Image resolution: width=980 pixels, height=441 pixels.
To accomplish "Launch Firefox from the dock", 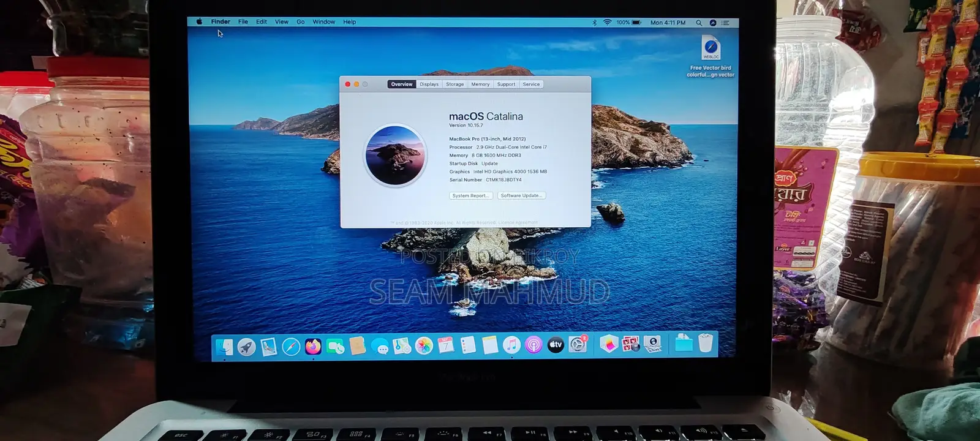I will [313, 347].
